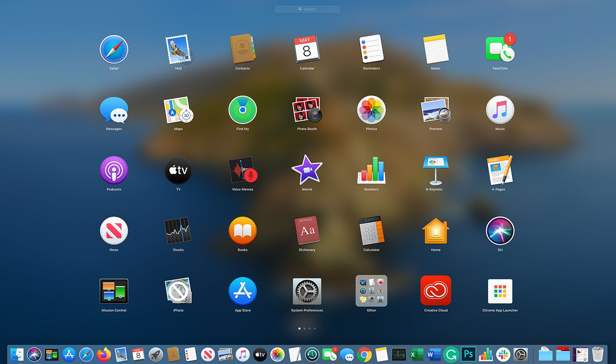
Task: Open the Podcasts app
Action: coord(114,170)
